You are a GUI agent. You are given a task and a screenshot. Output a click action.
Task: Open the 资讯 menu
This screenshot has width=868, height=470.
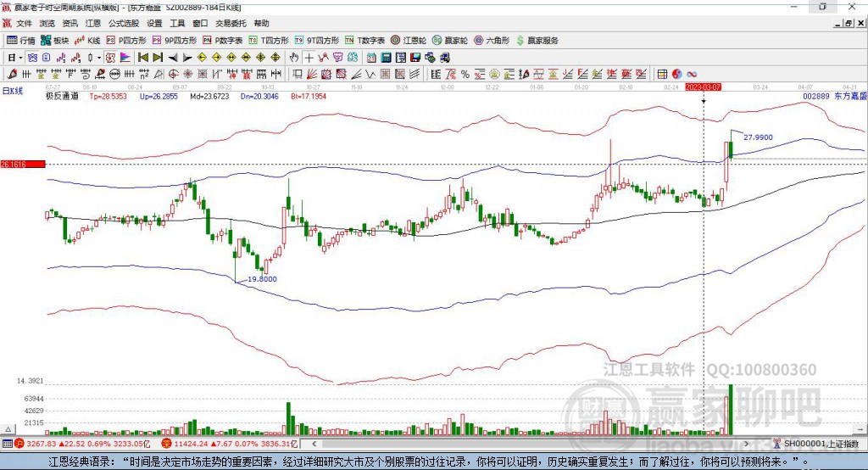click(x=70, y=23)
